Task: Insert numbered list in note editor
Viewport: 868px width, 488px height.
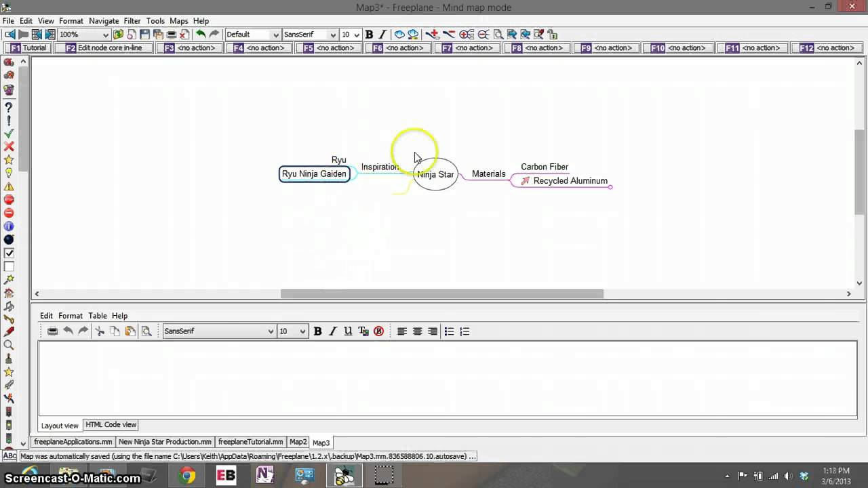Action: pos(465,331)
